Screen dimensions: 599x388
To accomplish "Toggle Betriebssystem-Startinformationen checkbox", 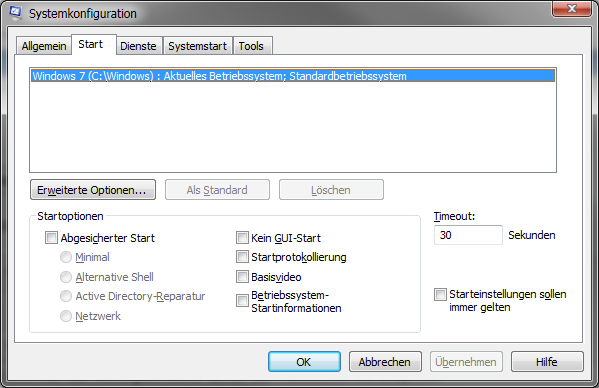I will (242, 301).
